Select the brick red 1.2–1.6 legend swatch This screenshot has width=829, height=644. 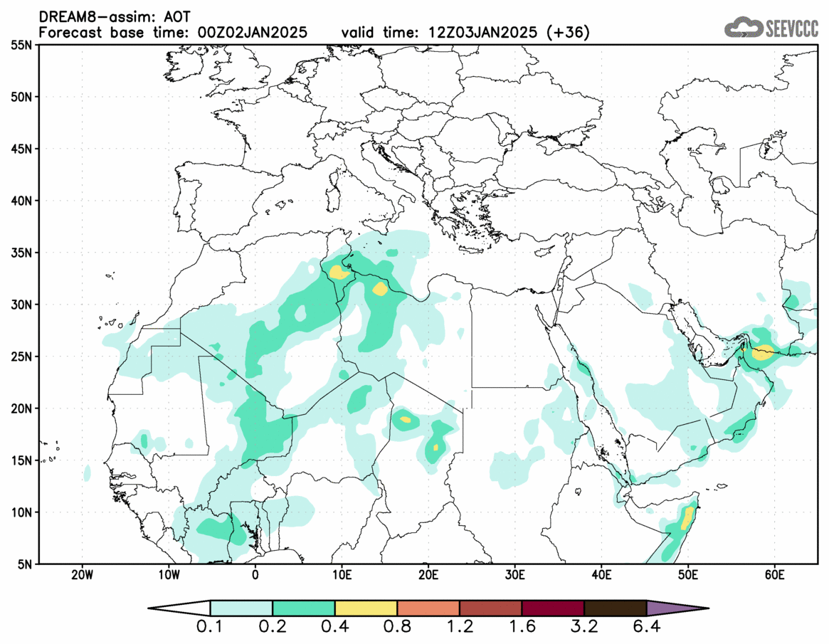pos(490,608)
